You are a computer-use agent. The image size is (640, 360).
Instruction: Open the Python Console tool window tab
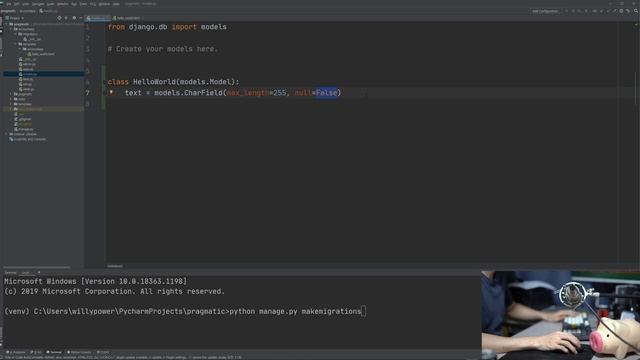79,352
